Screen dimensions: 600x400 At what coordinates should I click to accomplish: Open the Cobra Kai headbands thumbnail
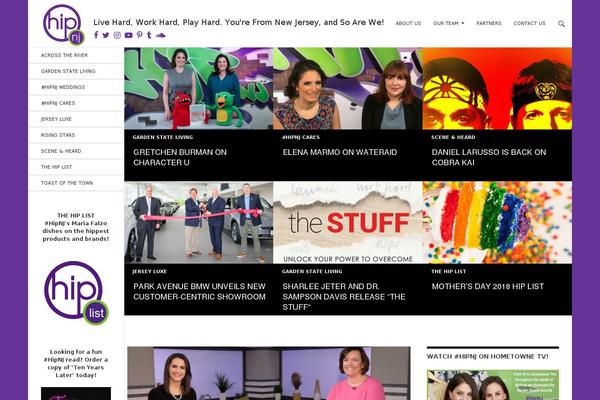[497, 88]
